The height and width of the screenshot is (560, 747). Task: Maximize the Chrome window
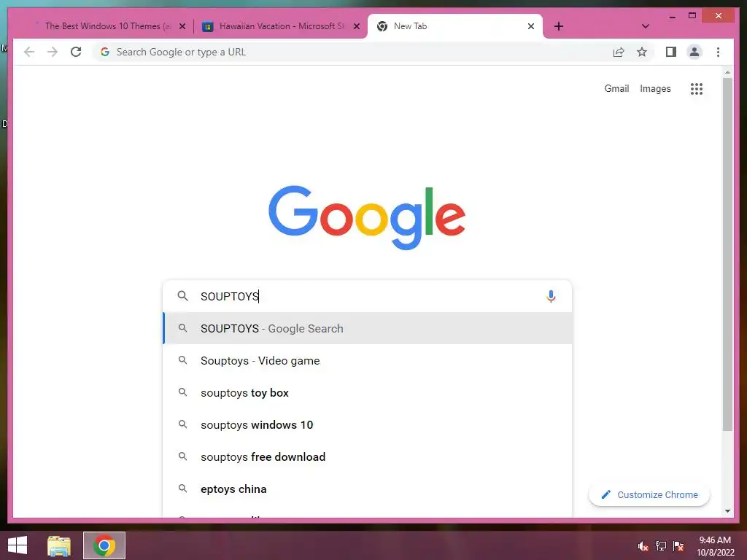click(692, 16)
